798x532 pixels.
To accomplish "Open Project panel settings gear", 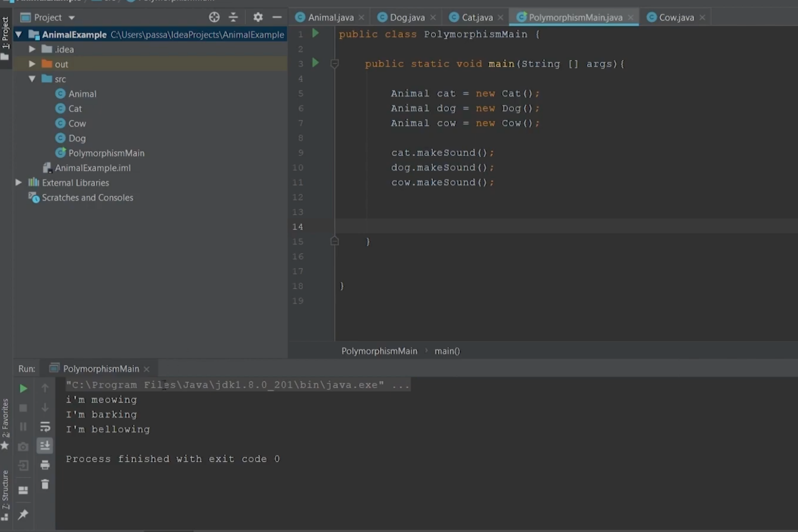I will 258,17.
